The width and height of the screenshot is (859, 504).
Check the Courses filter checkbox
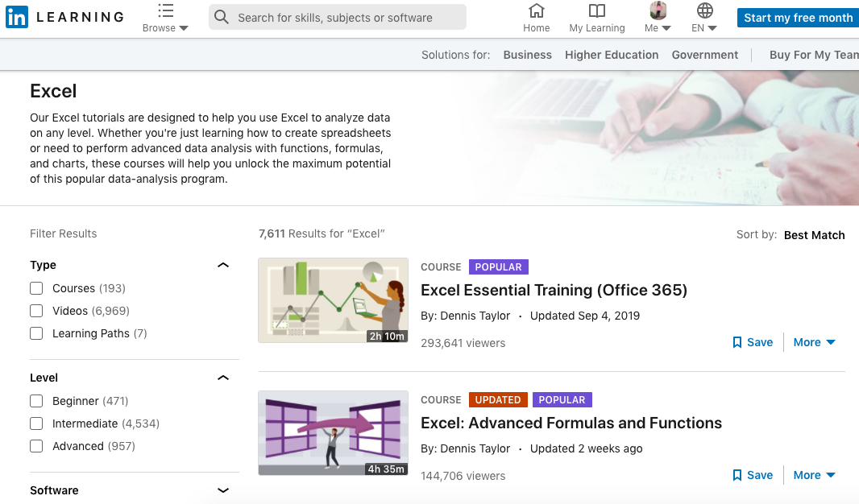point(36,288)
